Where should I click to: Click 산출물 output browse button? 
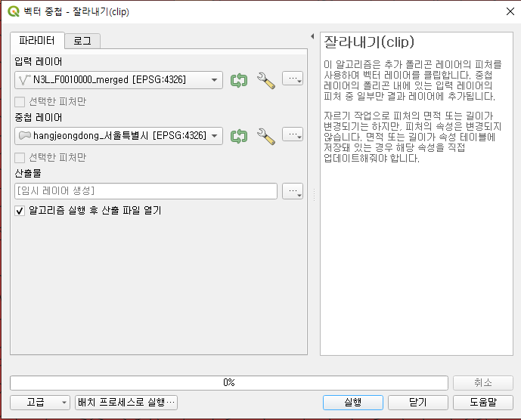(292, 192)
